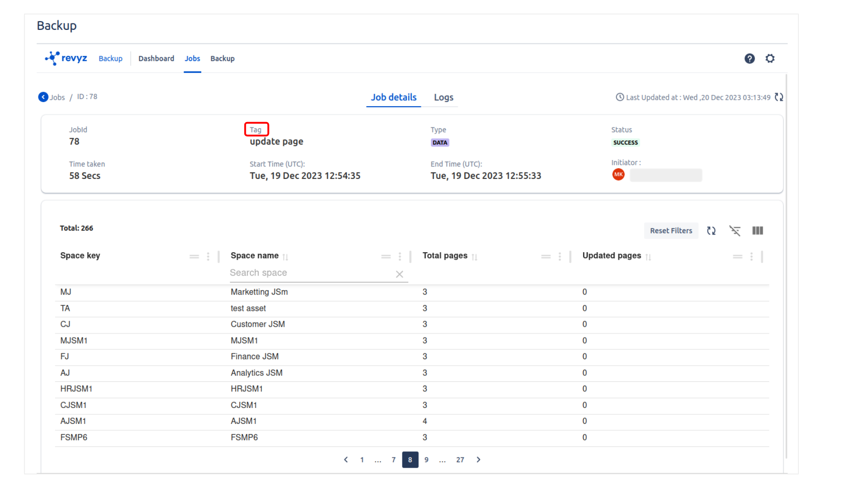This screenshot has width=868, height=488.
Task: Click the help question mark icon
Action: (750, 59)
